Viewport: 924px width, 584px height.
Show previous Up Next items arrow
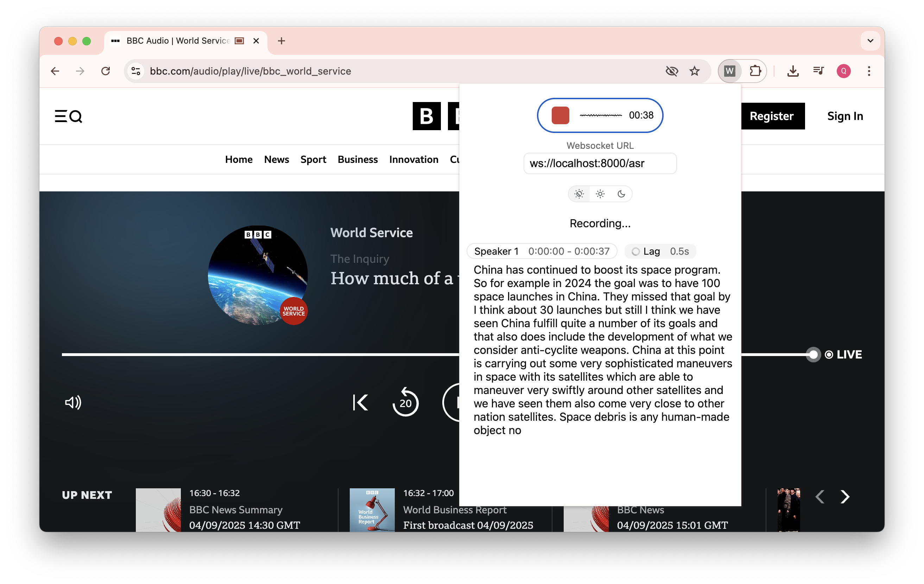(x=820, y=497)
